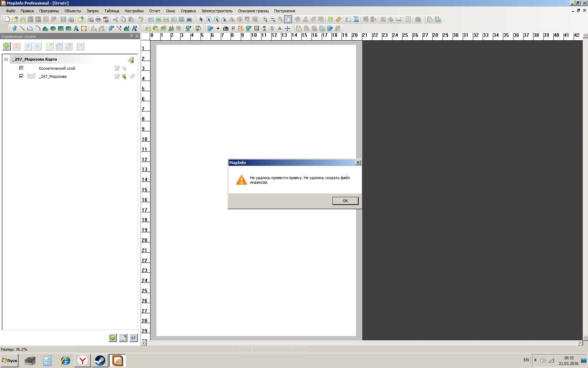Collapse the _297_Морозова Карта tree node

(x=6, y=59)
